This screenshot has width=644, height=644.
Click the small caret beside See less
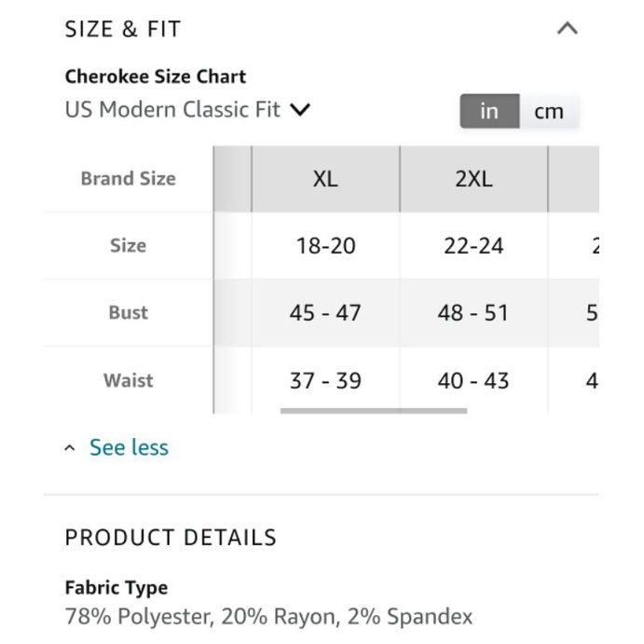70,447
